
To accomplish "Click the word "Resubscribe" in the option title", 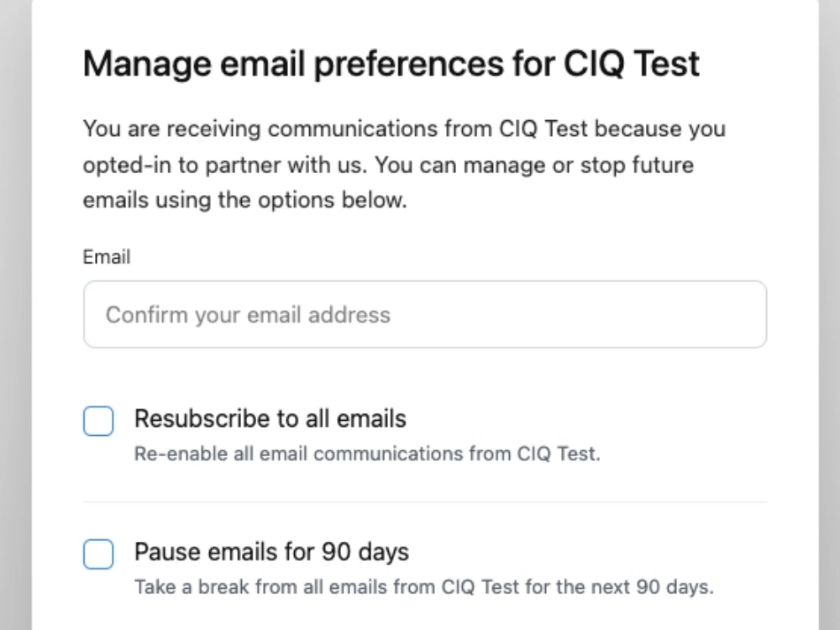I will point(201,418).
